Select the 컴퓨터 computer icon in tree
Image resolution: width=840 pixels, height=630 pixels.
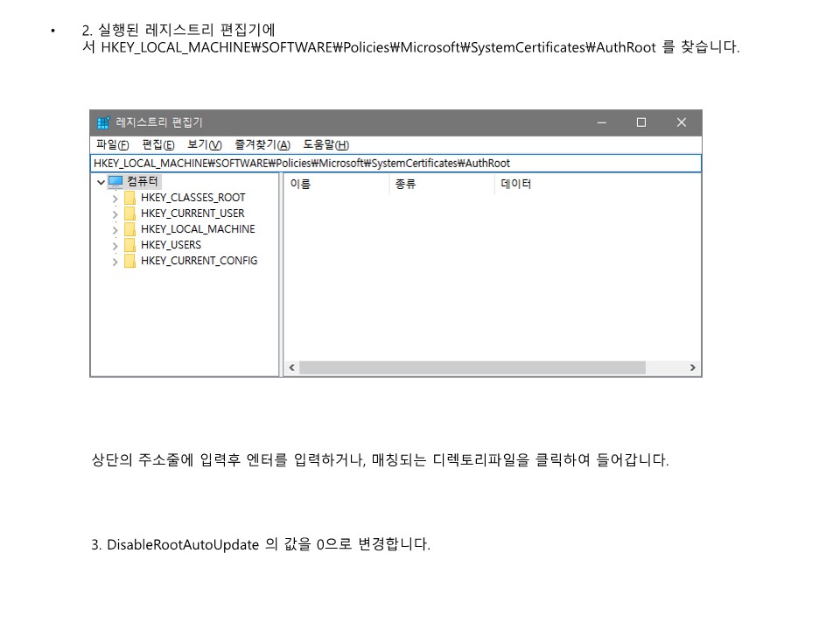point(115,182)
